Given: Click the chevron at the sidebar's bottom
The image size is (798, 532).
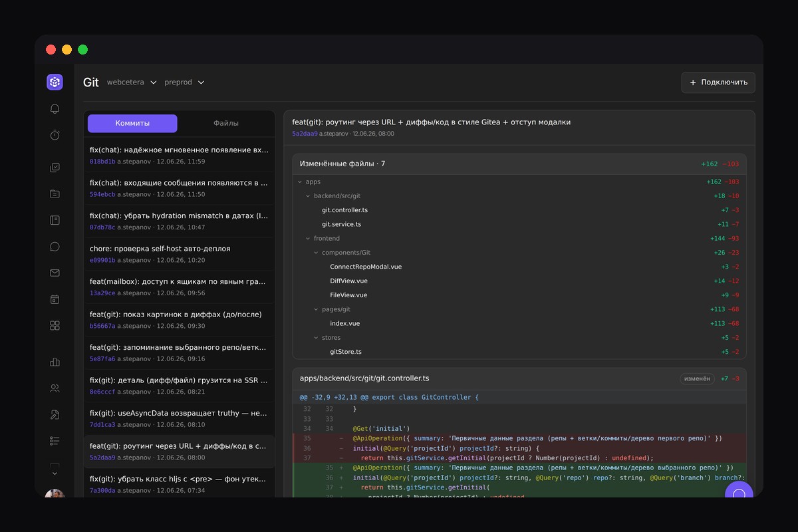Looking at the screenshot, I should (x=55, y=473).
